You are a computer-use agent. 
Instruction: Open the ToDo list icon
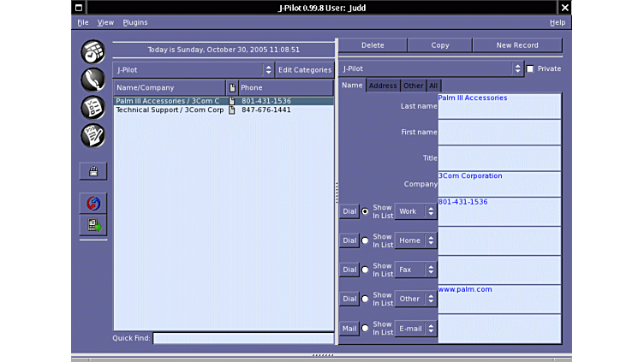pyautogui.click(x=92, y=107)
